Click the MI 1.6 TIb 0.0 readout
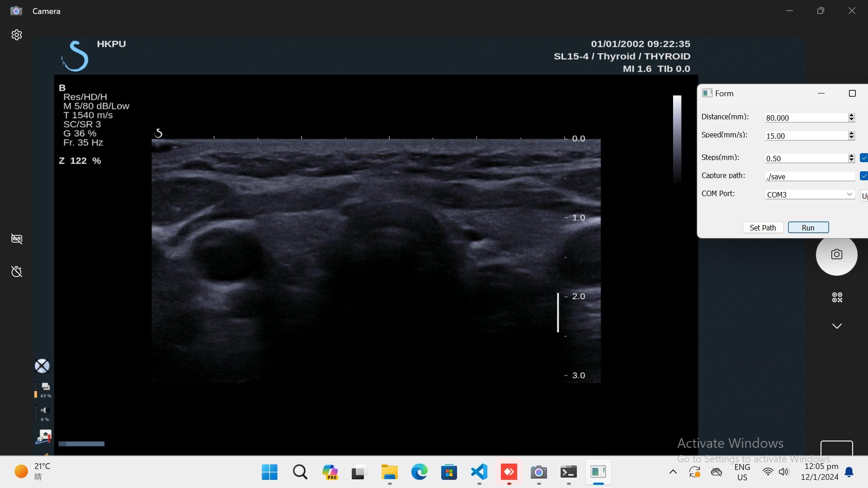This screenshot has height=488, width=868. [656, 69]
